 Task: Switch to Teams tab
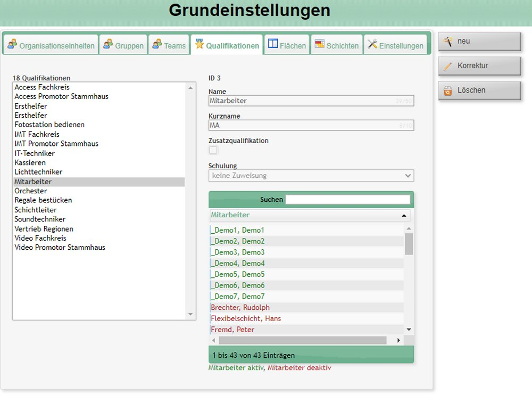coord(169,45)
